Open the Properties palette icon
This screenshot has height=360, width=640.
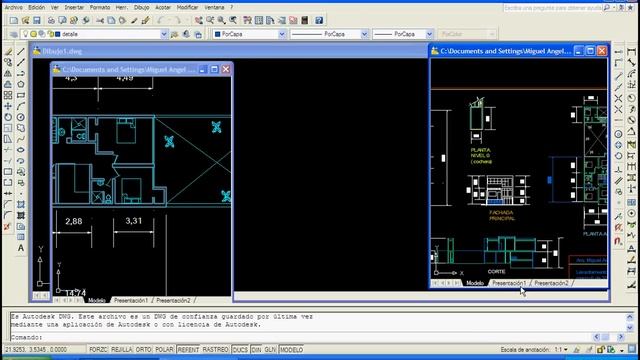pos(247,20)
